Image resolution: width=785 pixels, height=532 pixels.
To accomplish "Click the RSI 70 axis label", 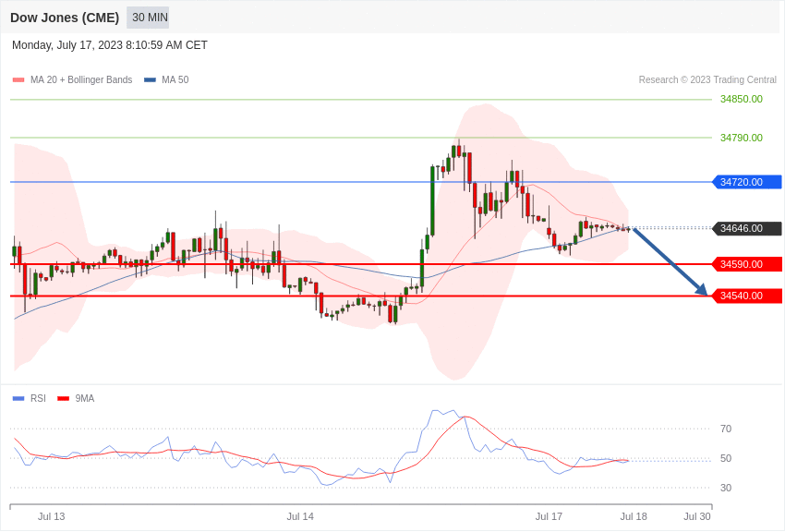I will tap(726, 429).
